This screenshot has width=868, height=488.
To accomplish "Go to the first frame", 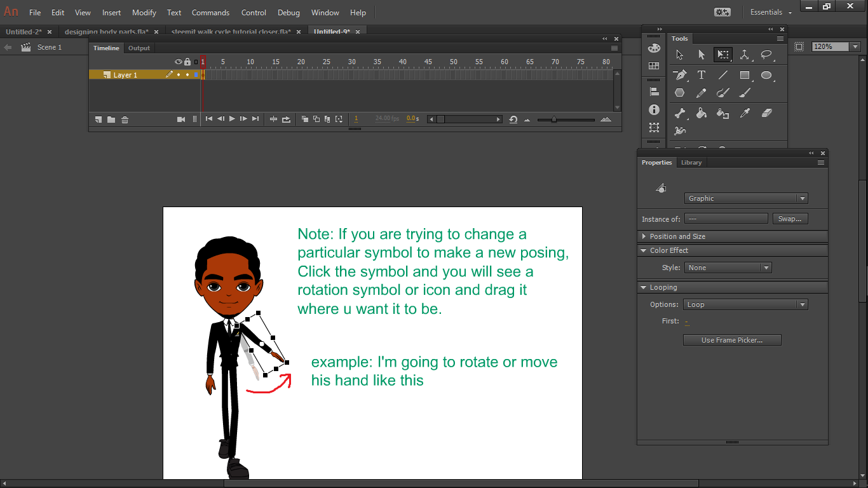I will point(208,119).
